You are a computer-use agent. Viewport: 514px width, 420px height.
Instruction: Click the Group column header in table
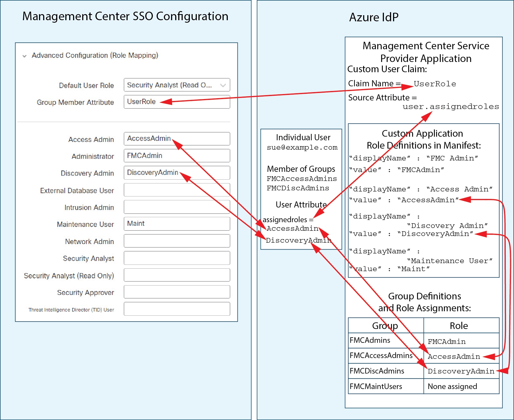coord(386,325)
